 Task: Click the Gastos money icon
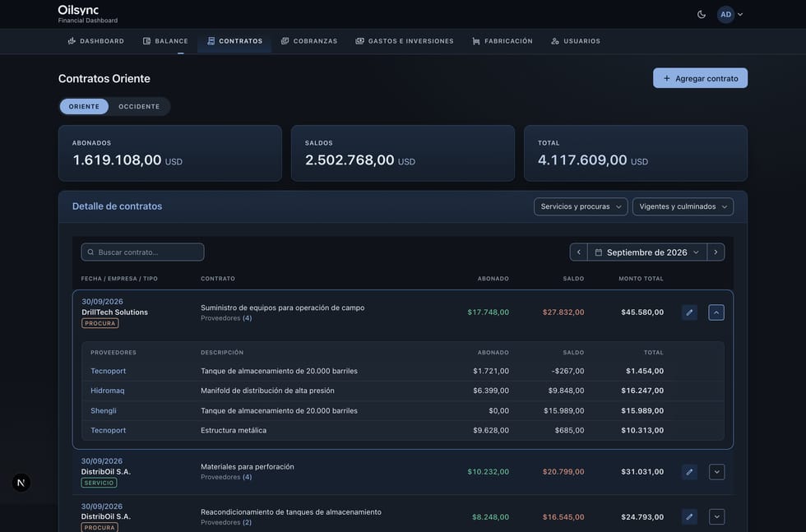pyautogui.click(x=360, y=41)
